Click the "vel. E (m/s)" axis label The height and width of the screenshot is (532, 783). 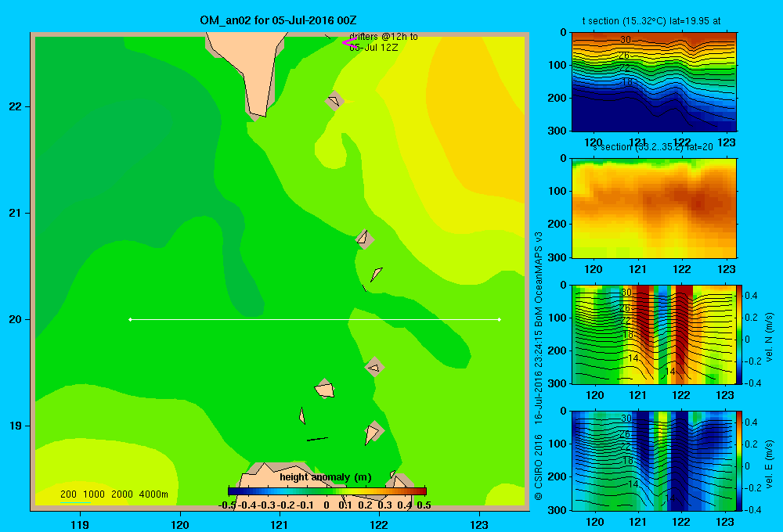click(769, 464)
